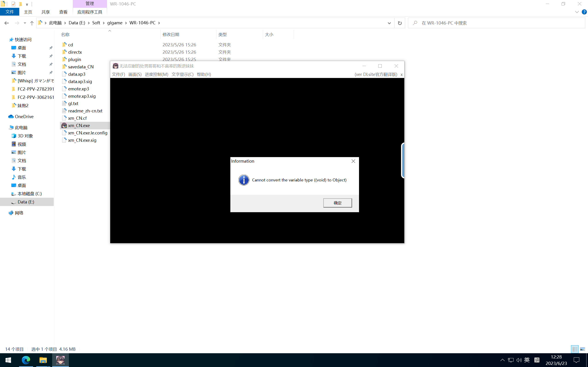Open the 进度控制(M) menu in game window
The image size is (588, 367).
(156, 74)
